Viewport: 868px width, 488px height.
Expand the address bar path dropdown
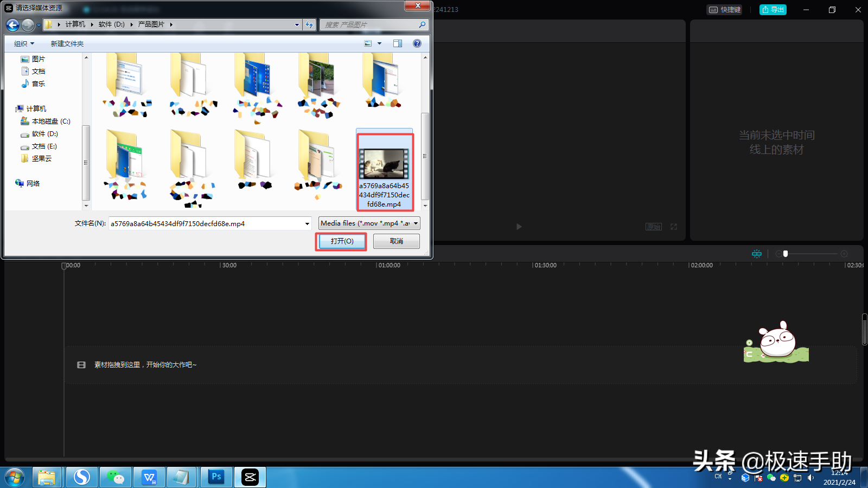pos(297,24)
